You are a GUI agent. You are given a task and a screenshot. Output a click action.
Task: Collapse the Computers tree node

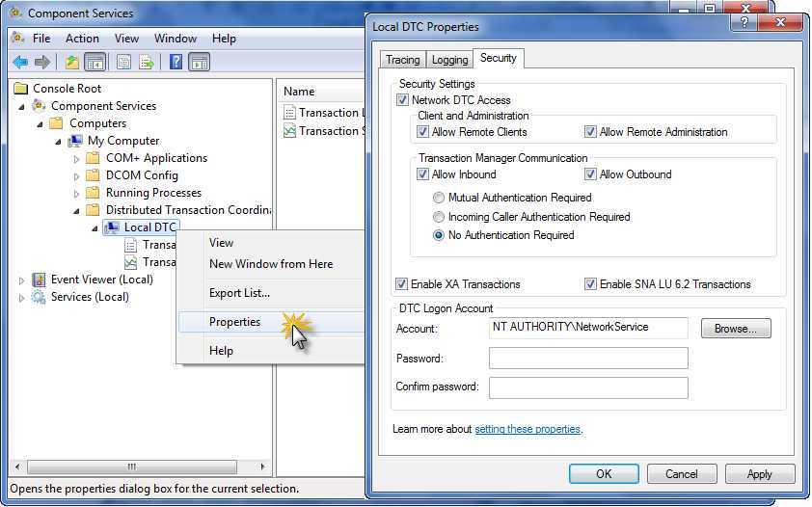coord(40,124)
